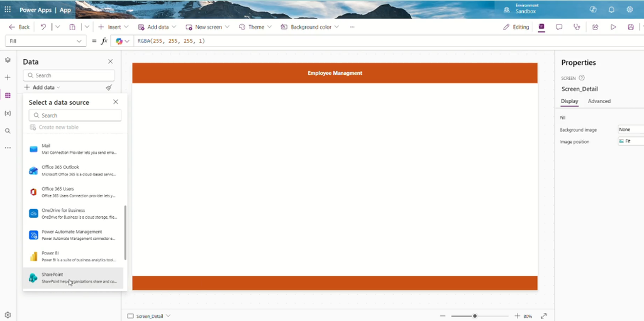
Task: Preview the app with Play icon
Action: pyautogui.click(x=613, y=27)
